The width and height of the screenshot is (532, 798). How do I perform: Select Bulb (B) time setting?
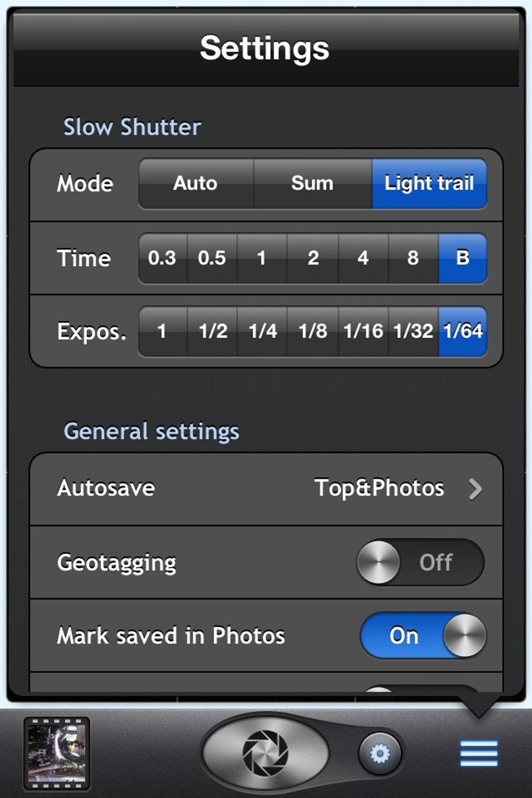click(x=463, y=258)
